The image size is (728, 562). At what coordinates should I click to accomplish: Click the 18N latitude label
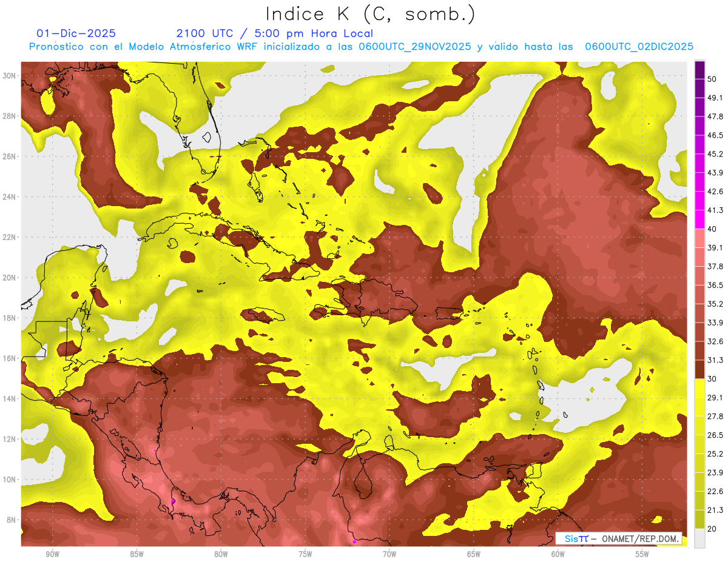point(10,318)
